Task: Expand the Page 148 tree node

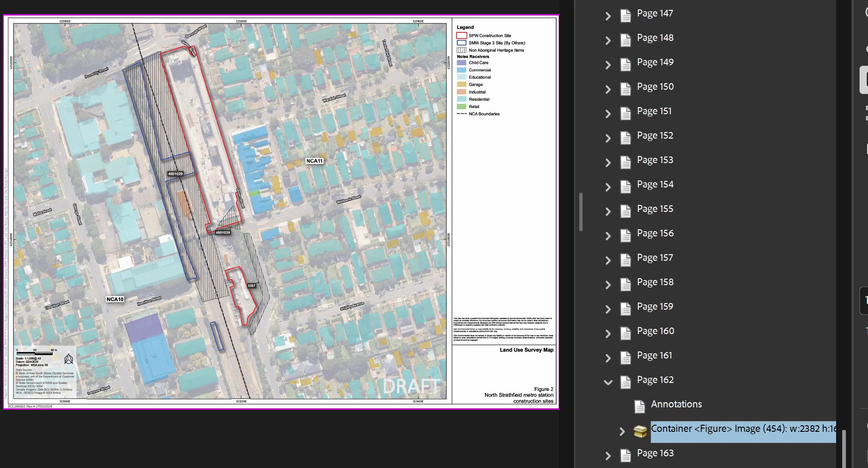Action: coord(608,40)
